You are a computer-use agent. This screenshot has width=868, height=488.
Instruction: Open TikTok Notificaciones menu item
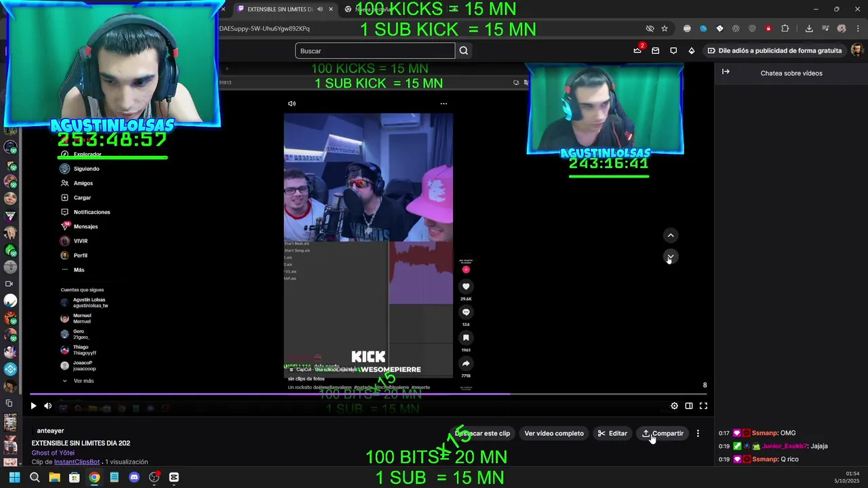coord(85,212)
